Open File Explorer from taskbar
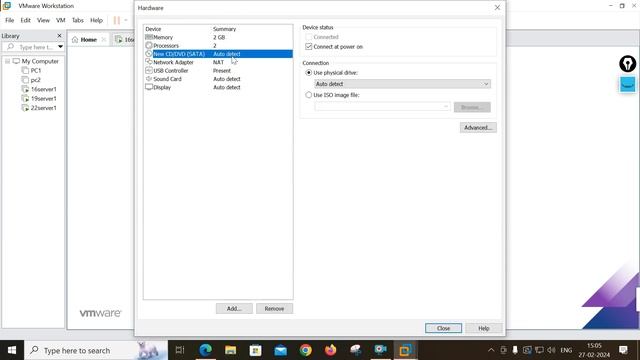 tap(231, 350)
